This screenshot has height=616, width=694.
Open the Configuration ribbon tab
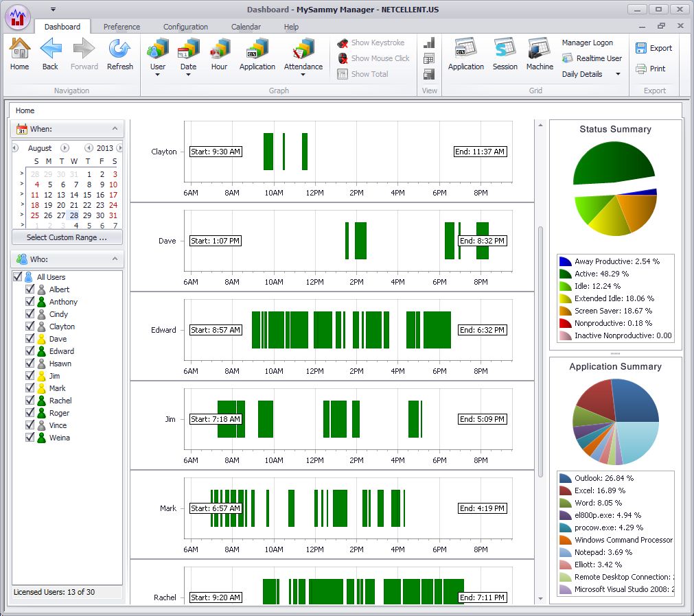click(185, 27)
